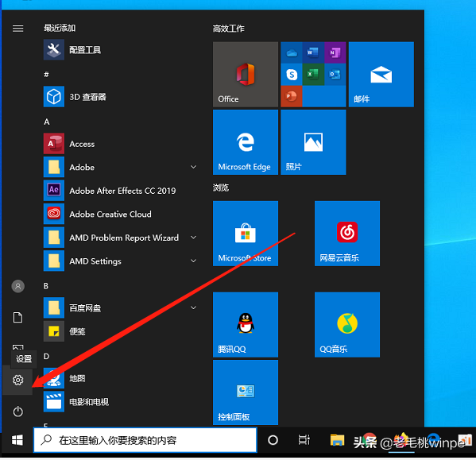Open Excel in the Office tile group
This screenshot has height=460, width=476.
[313, 75]
